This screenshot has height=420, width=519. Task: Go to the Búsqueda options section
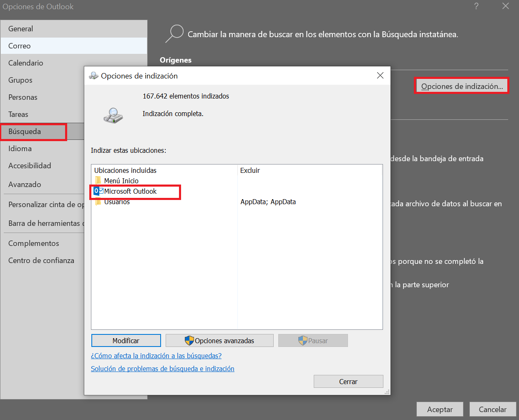(25, 132)
